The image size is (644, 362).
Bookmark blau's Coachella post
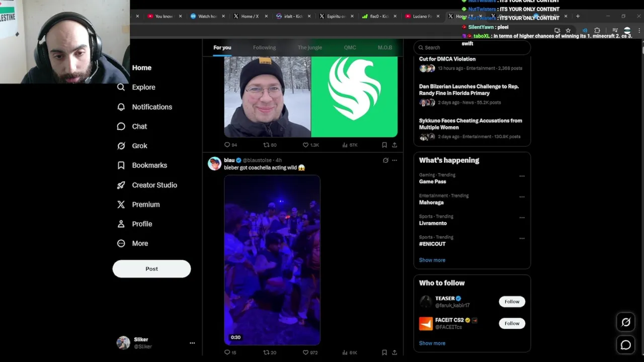(x=384, y=352)
